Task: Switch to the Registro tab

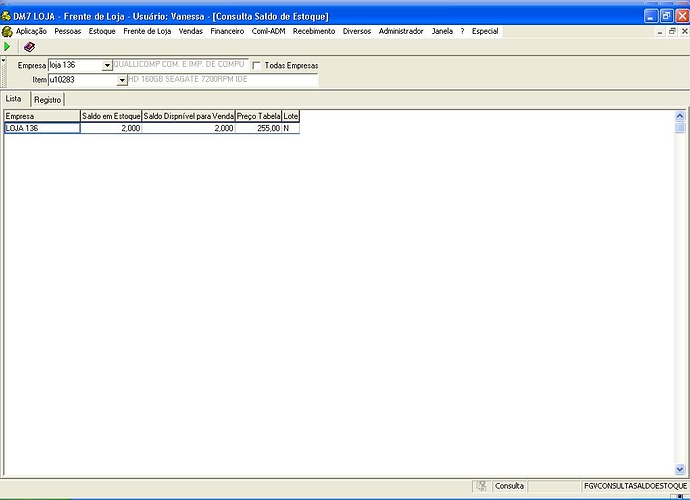Action: (48, 100)
